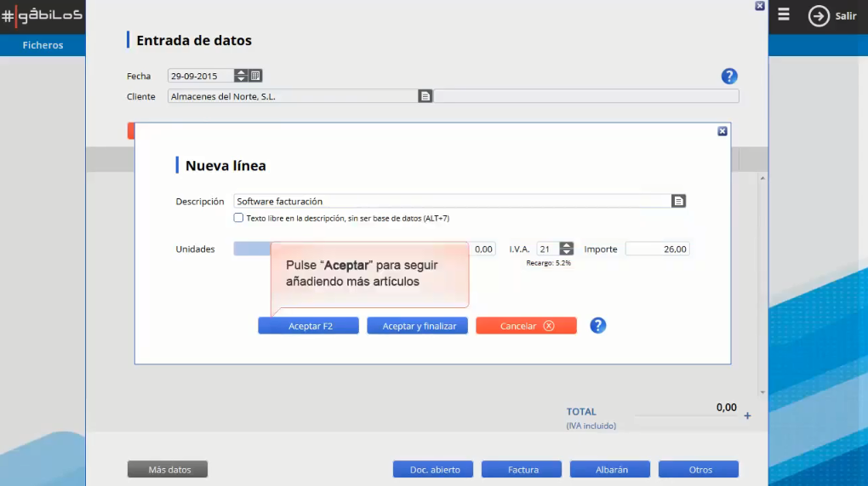The width and height of the screenshot is (868, 486).
Task: Click the TOTAL amount 0,00
Action: coord(726,408)
